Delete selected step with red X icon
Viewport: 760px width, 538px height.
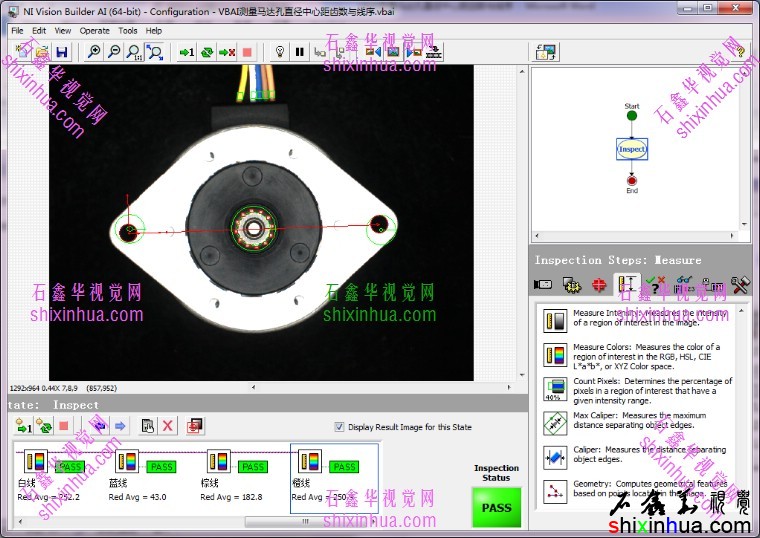tap(168, 426)
